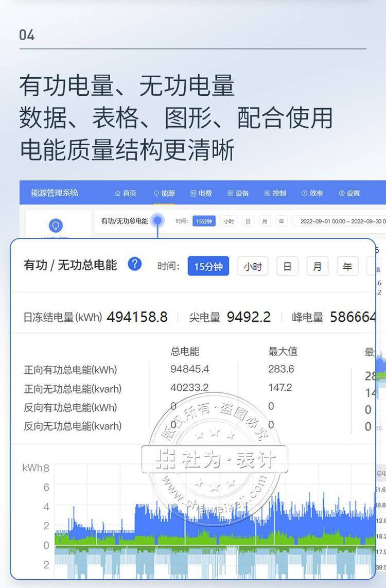The height and width of the screenshot is (588, 386).
Task: Select the large 15分钟 interval option
Action: click(x=208, y=266)
